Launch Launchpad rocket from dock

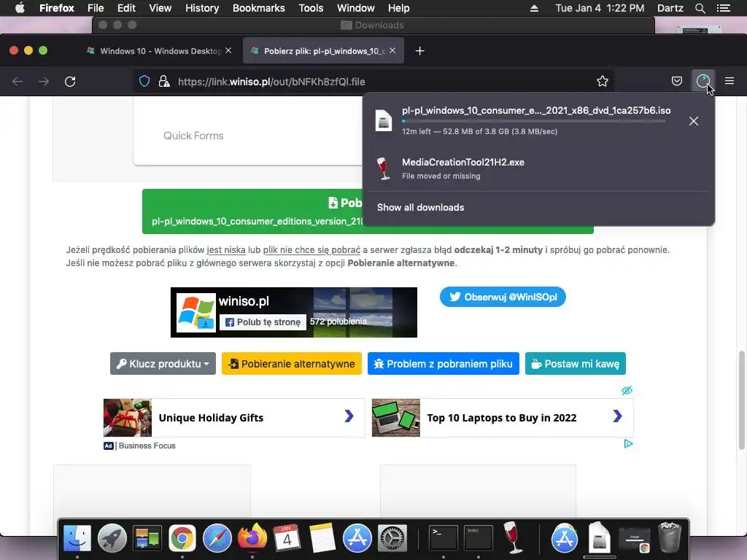tap(112, 538)
